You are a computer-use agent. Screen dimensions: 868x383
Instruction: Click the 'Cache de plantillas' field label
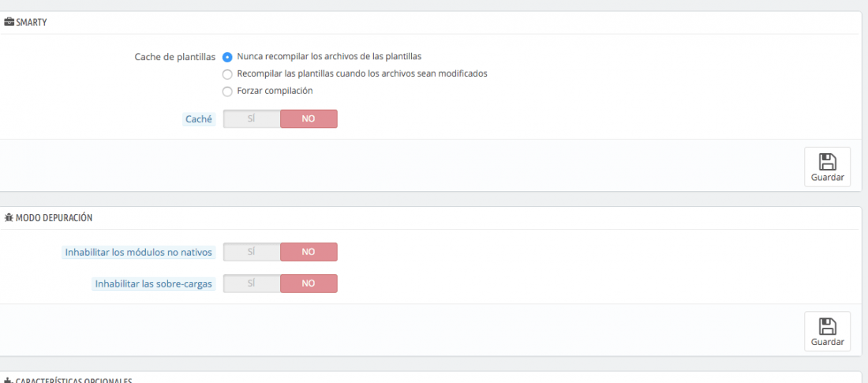175,57
